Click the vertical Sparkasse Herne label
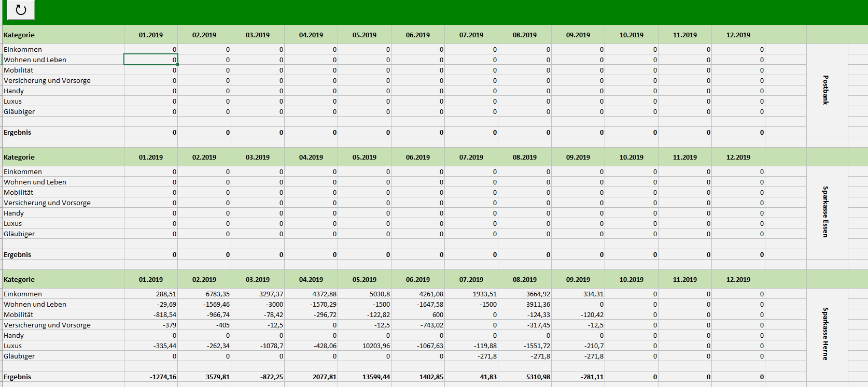 click(x=827, y=334)
